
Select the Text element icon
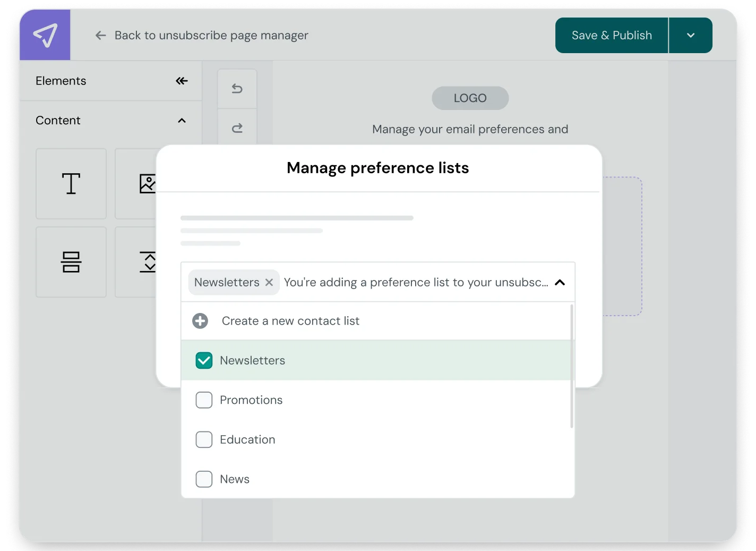71,183
